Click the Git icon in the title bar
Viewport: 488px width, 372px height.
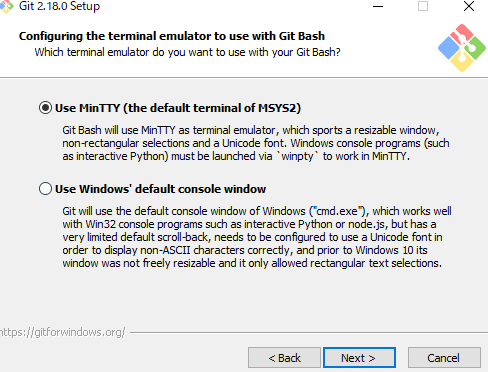pyautogui.click(x=6, y=6)
